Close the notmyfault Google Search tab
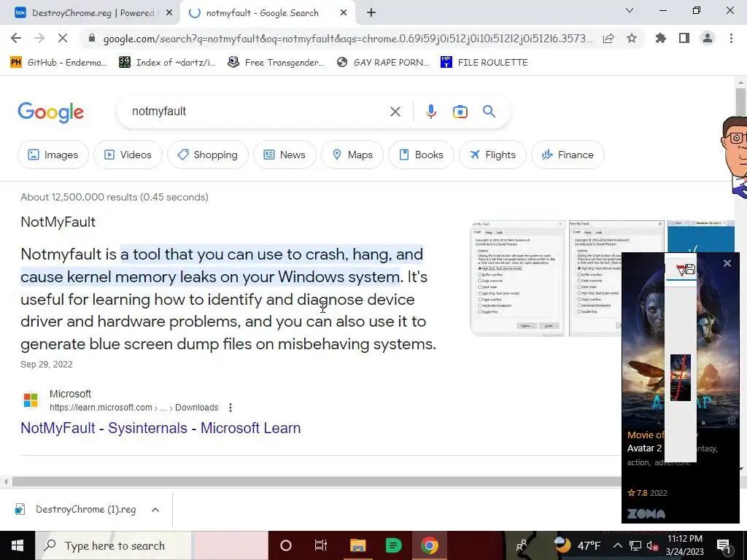Screen dimensions: 747x560 [x=344, y=13]
